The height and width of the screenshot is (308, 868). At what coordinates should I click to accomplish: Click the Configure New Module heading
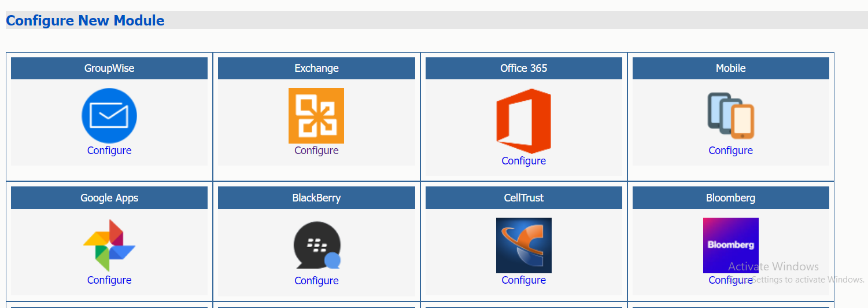click(x=85, y=21)
